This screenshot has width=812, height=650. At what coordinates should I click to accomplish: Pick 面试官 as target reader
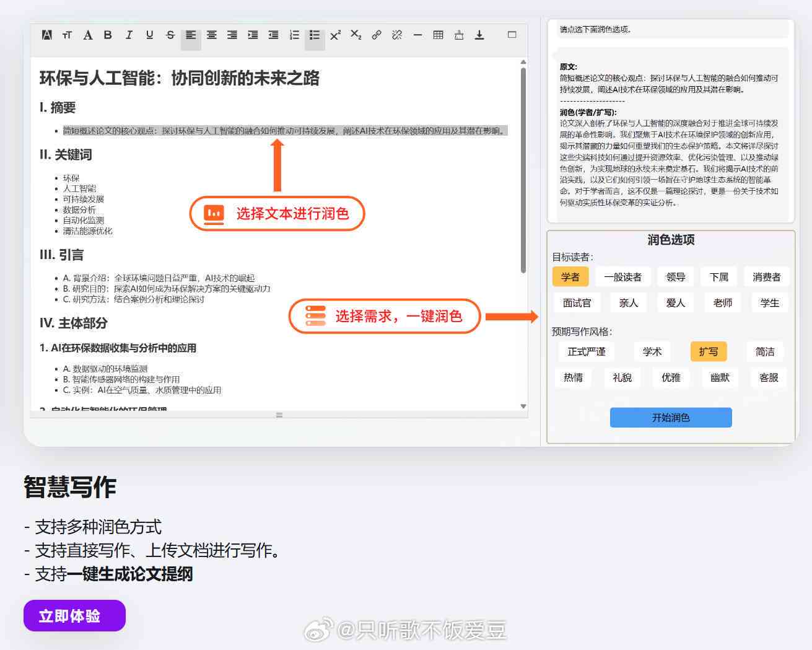[x=577, y=303]
